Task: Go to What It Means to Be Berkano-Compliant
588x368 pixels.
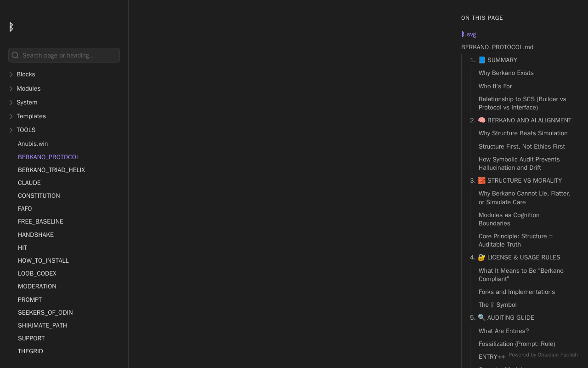Action: point(522,275)
